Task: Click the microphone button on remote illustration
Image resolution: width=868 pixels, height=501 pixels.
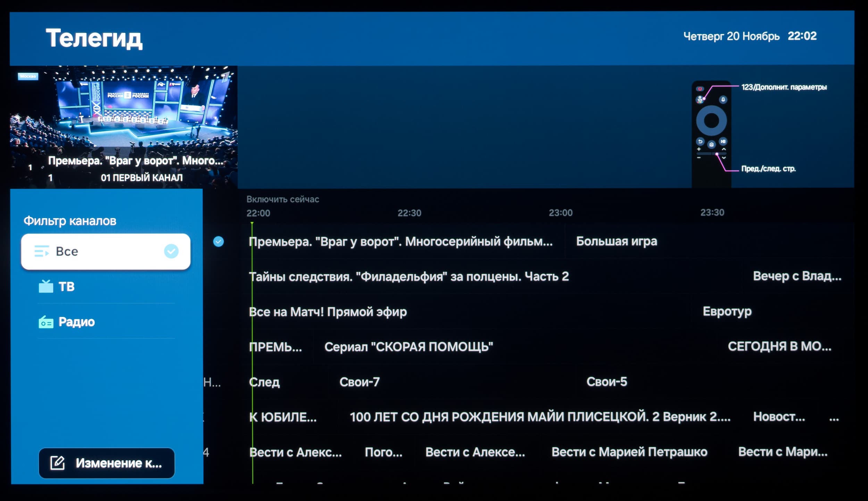Action: click(x=723, y=100)
